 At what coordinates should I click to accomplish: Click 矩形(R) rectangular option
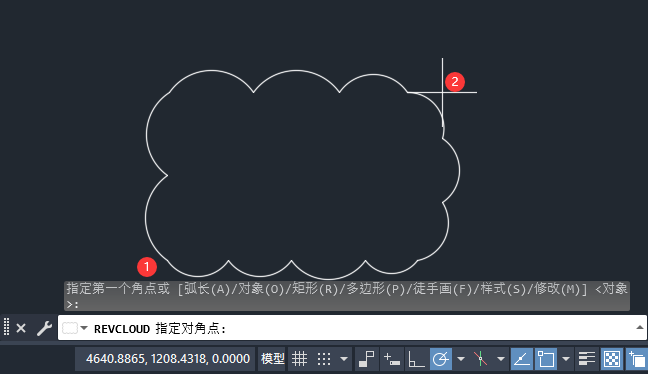point(315,288)
